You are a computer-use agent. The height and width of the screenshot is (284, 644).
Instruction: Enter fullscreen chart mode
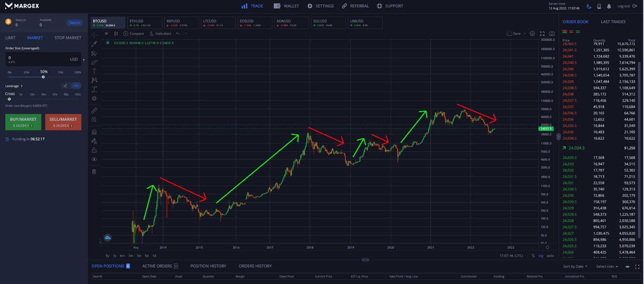[x=542, y=34]
